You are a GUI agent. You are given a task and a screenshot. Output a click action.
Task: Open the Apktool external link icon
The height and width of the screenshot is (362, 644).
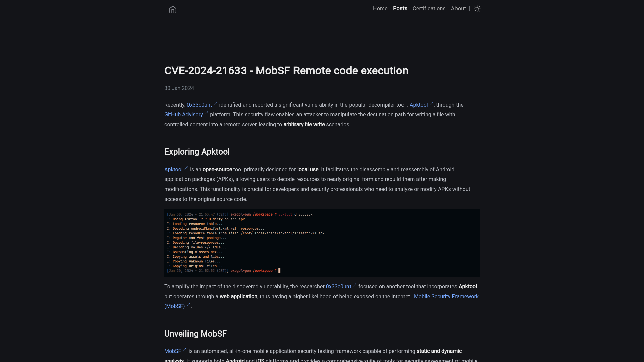[431, 103]
